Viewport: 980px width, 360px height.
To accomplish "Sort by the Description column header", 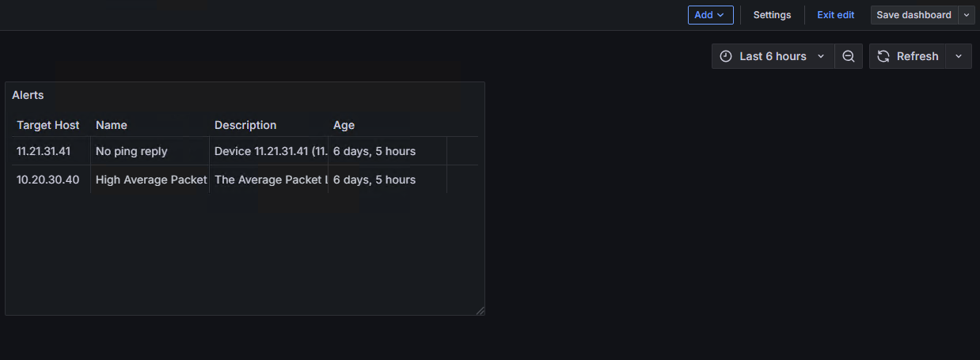I will click(245, 125).
